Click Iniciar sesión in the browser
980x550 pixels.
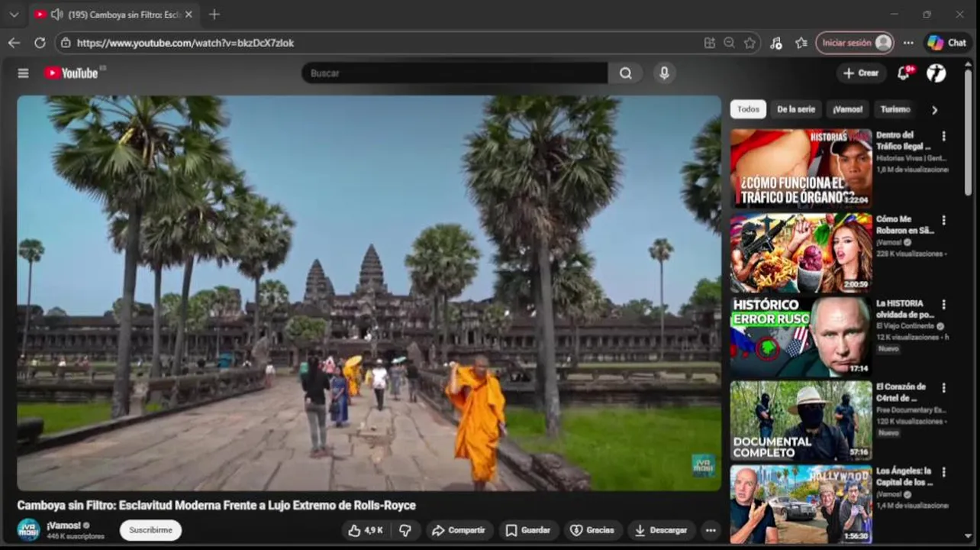(854, 43)
